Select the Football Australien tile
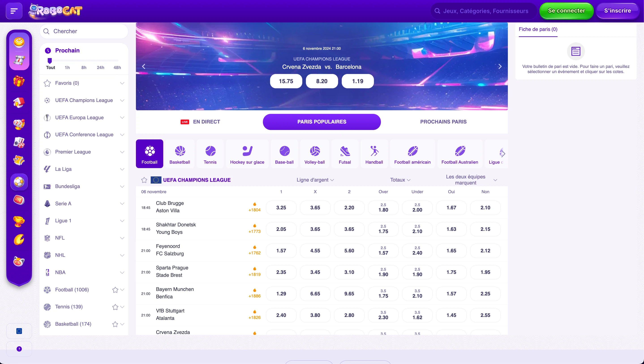 pyautogui.click(x=459, y=154)
